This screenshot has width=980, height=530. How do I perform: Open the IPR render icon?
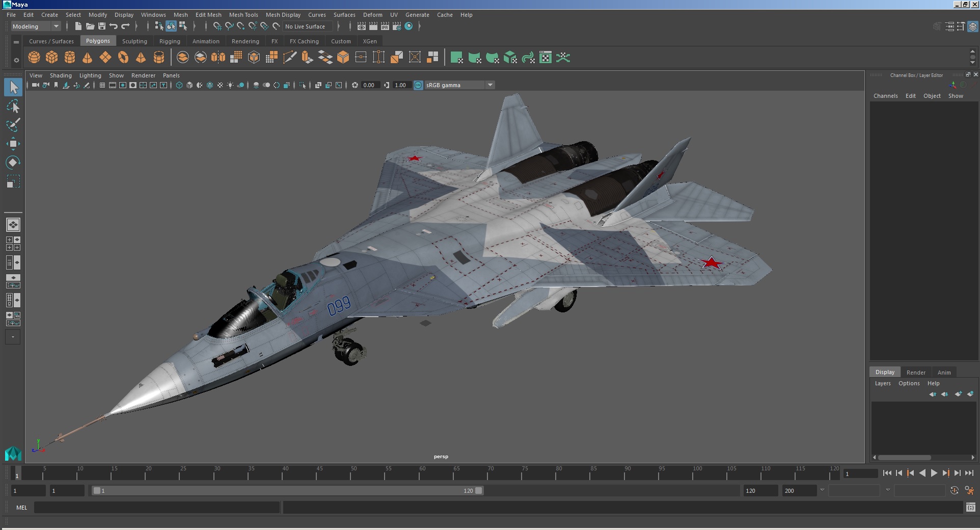[x=385, y=26]
